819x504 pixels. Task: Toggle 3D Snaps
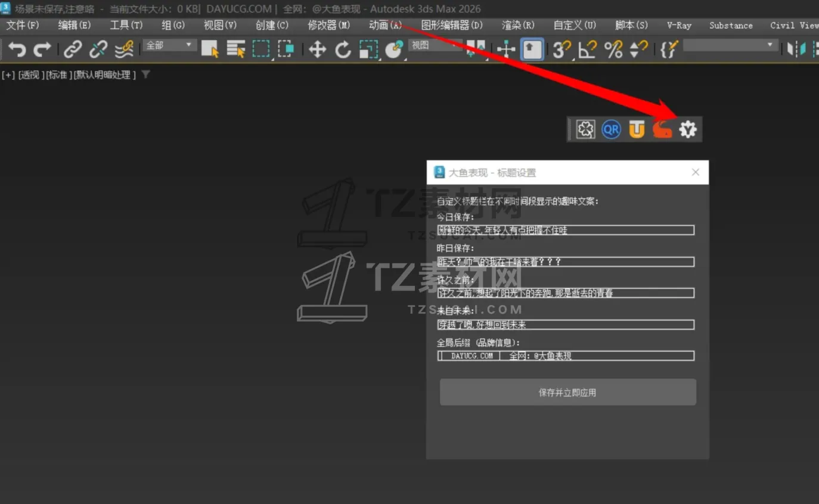coord(561,49)
